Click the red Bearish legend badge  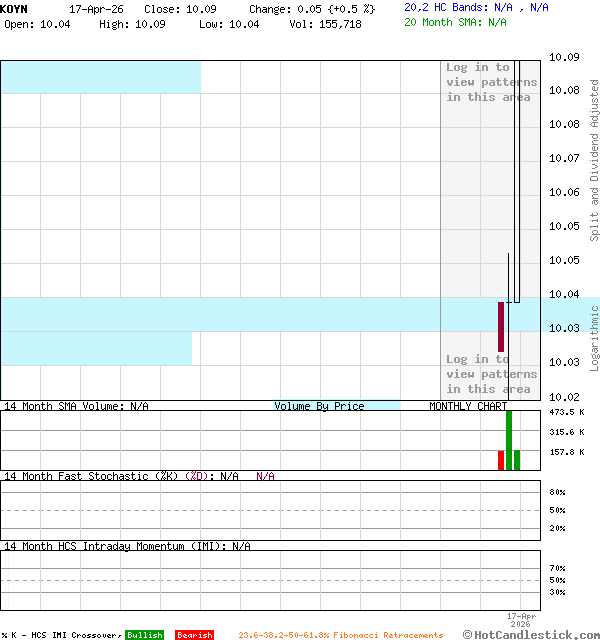(194, 635)
